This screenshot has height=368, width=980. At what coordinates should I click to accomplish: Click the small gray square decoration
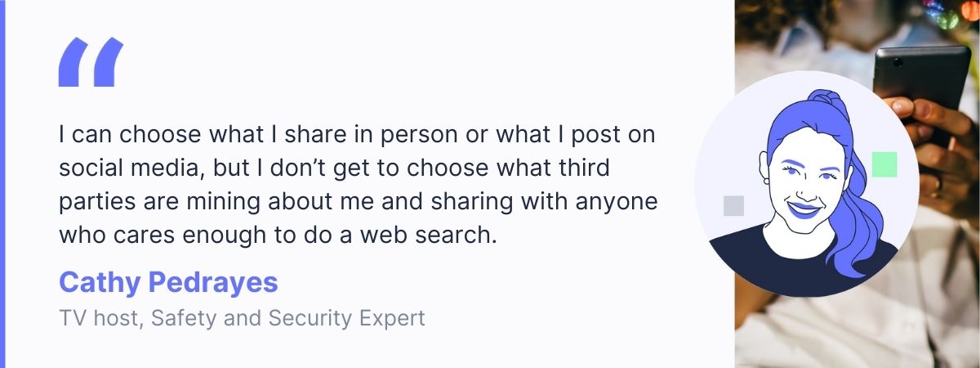coord(733,205)
